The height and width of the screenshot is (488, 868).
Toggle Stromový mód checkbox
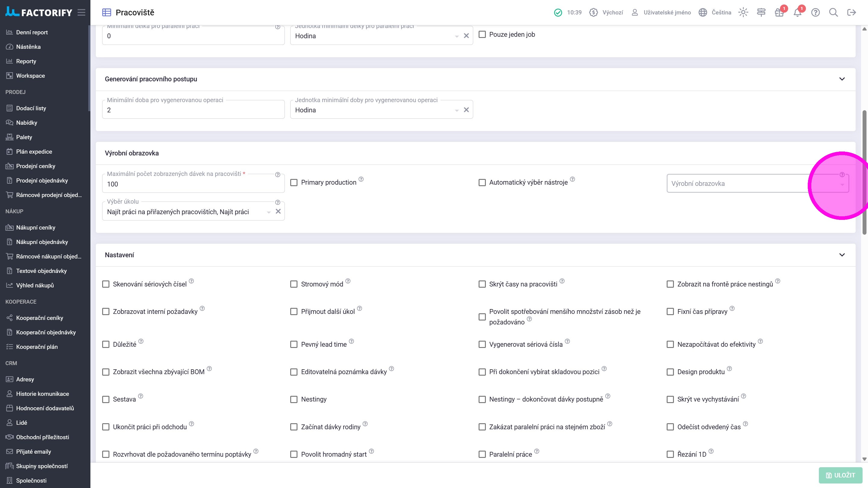(294, 284)
